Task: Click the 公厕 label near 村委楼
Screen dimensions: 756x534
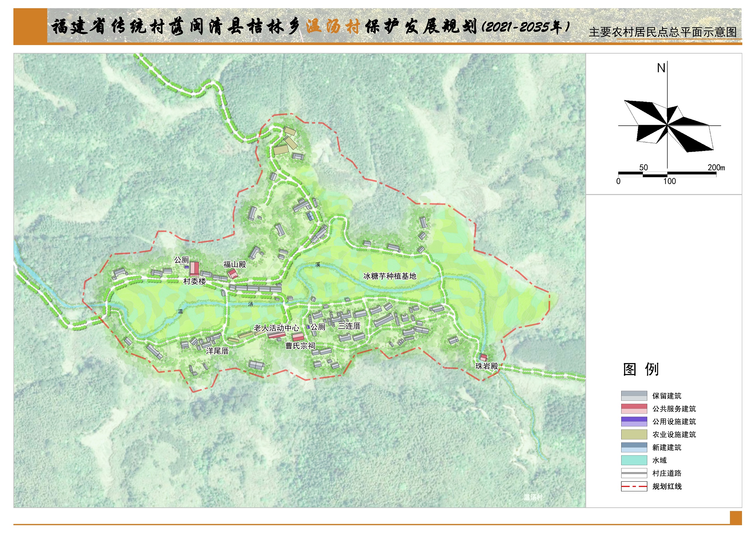Action: (x=182, y=260)
